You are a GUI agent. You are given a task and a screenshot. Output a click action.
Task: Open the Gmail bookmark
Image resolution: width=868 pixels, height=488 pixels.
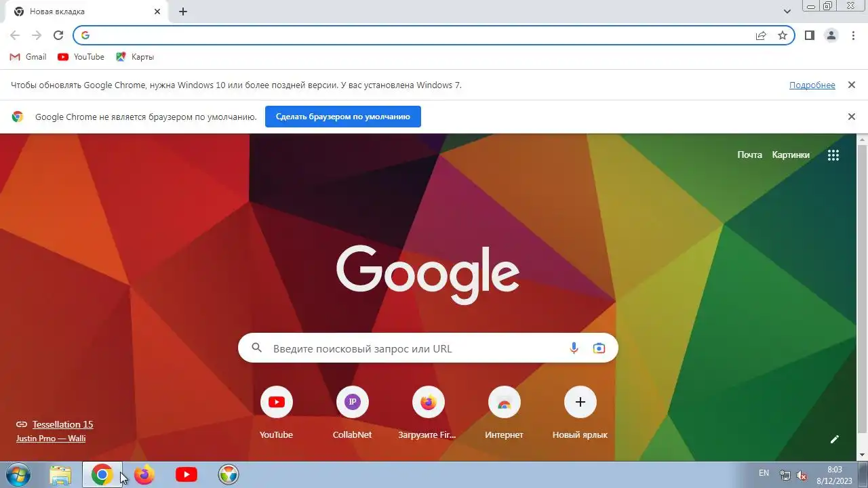pyautogui.click(x=28, y=57)
